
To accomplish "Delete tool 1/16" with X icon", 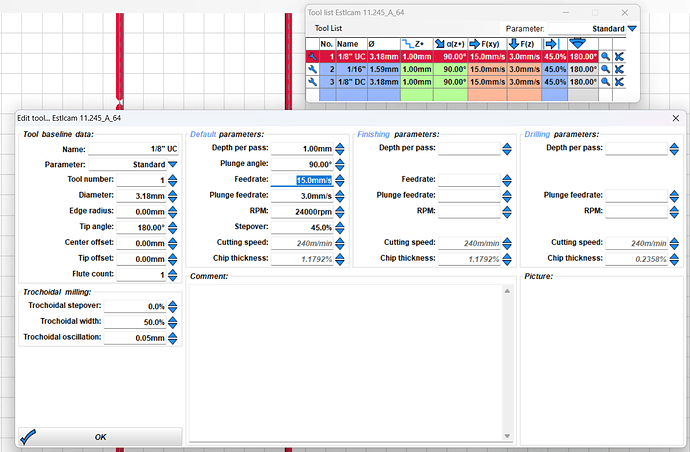I will click(619, 69).
